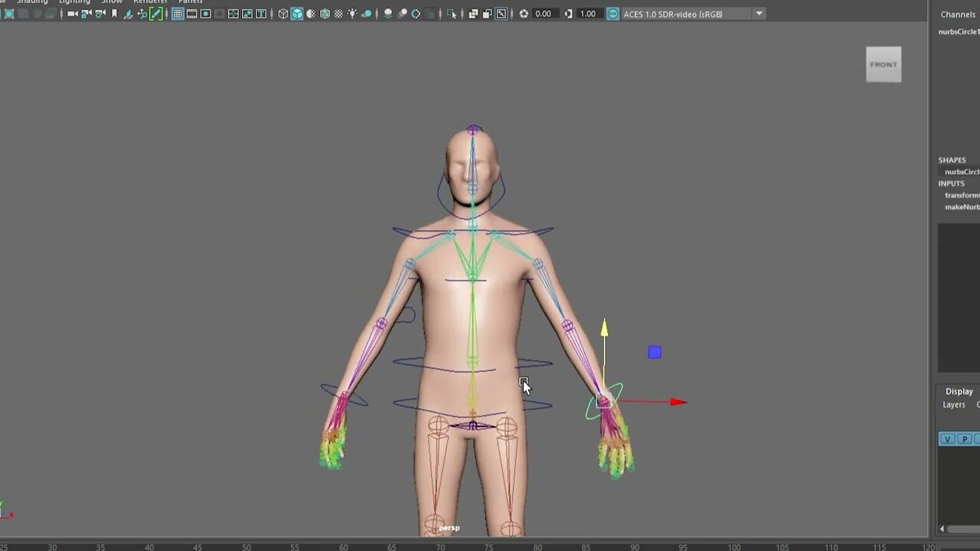Select the smooth shaded display icon
The image size is (980, 551).
click(296, 13)
